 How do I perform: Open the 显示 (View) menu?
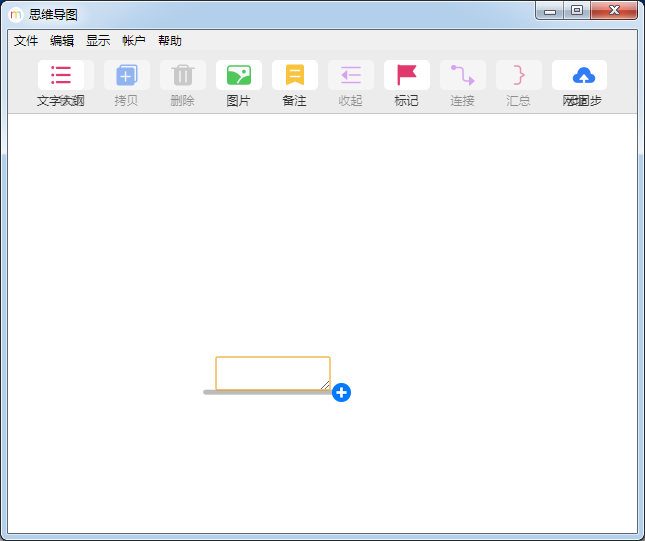98,41
